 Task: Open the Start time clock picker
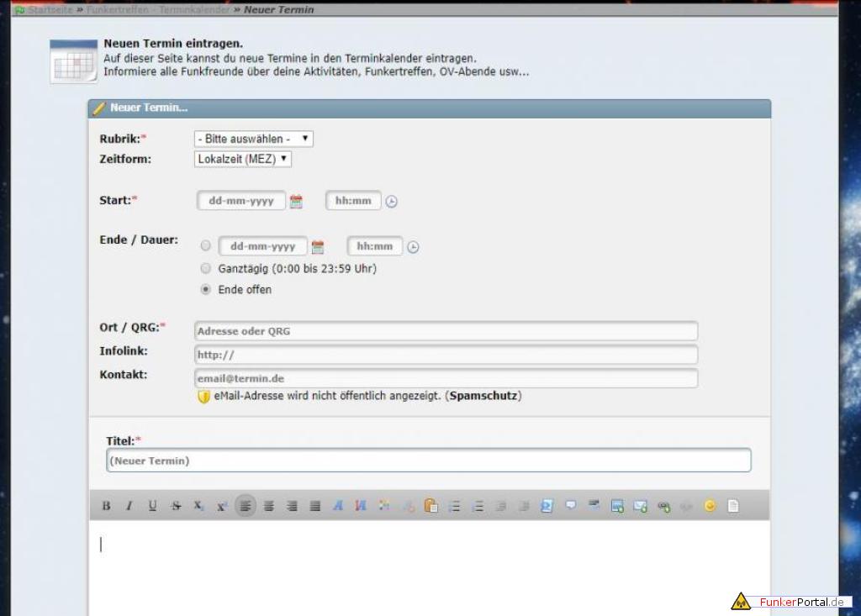point(391,202)
